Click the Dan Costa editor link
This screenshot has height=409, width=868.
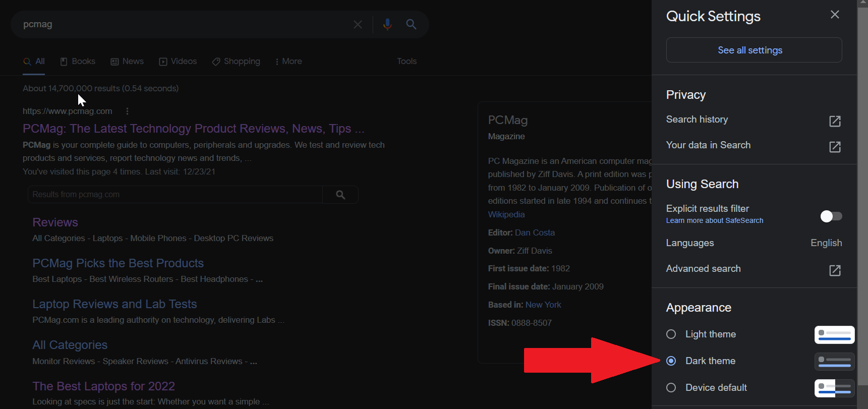(x=535, y=232)
